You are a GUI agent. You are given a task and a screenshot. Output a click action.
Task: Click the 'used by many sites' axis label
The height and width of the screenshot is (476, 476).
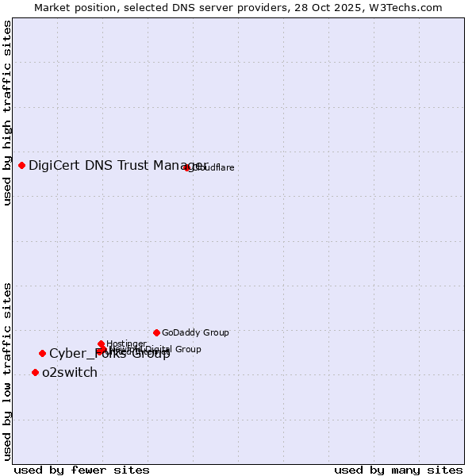398,470
